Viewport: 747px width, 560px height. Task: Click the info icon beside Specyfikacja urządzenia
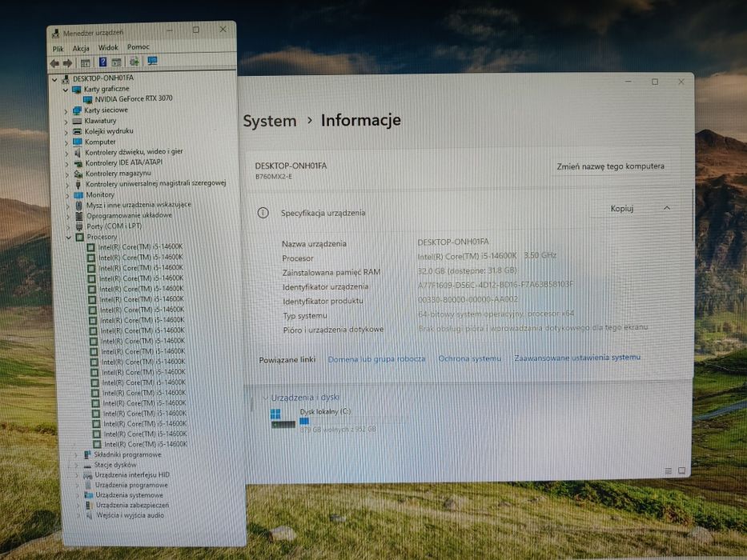click(x=263, y=213)
